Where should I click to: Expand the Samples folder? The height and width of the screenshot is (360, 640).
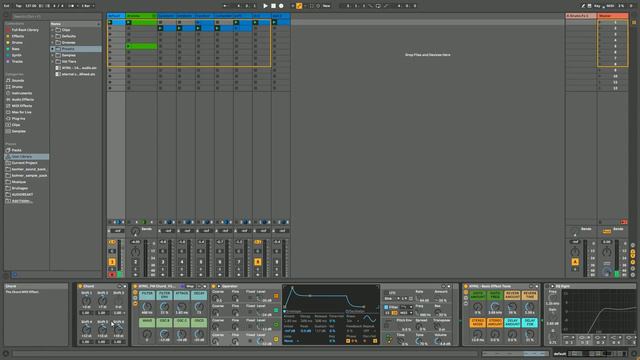pos(53,55)
